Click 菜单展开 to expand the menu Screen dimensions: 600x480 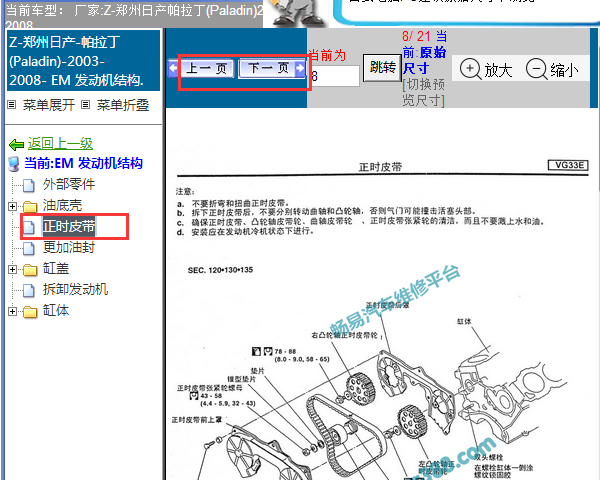pos(48,104)
